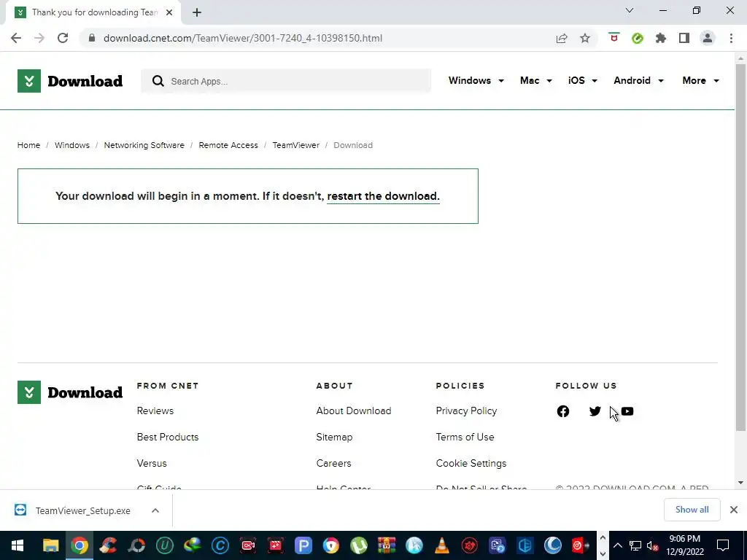Open Windows breadcrumb link
747x560 pixels.
[72, 145]
